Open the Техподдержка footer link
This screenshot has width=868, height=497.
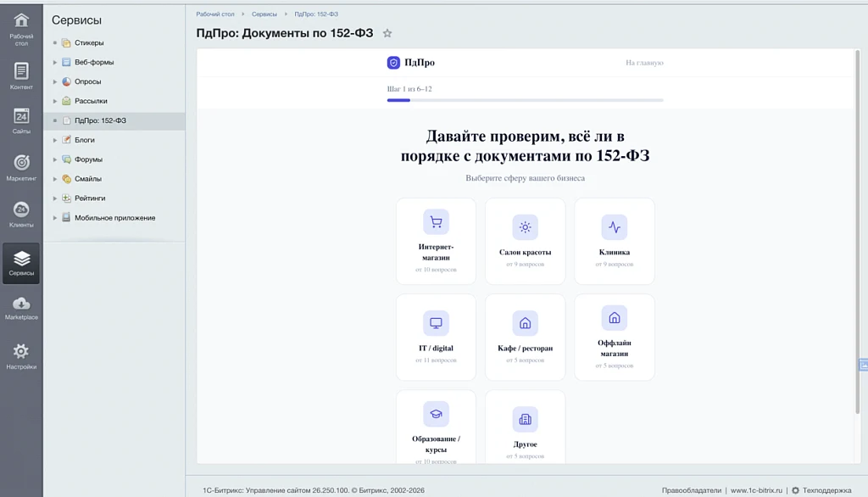tap(827, 490)
